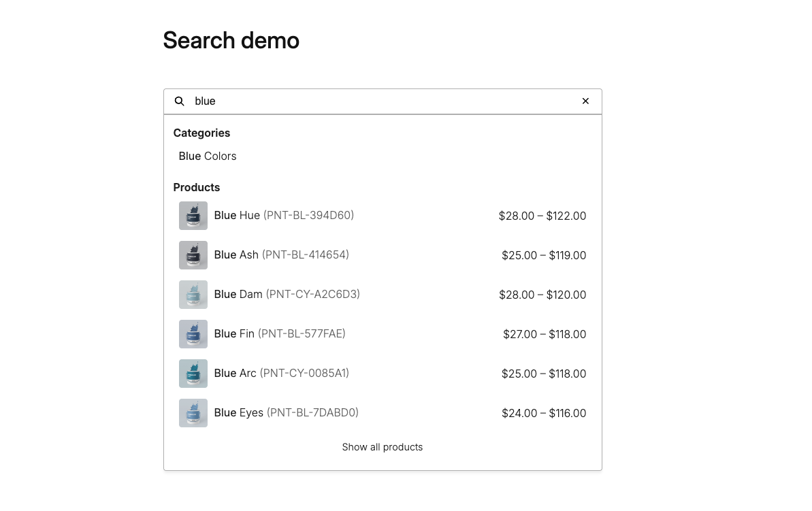Click the Categories section heading

point(201,133)
